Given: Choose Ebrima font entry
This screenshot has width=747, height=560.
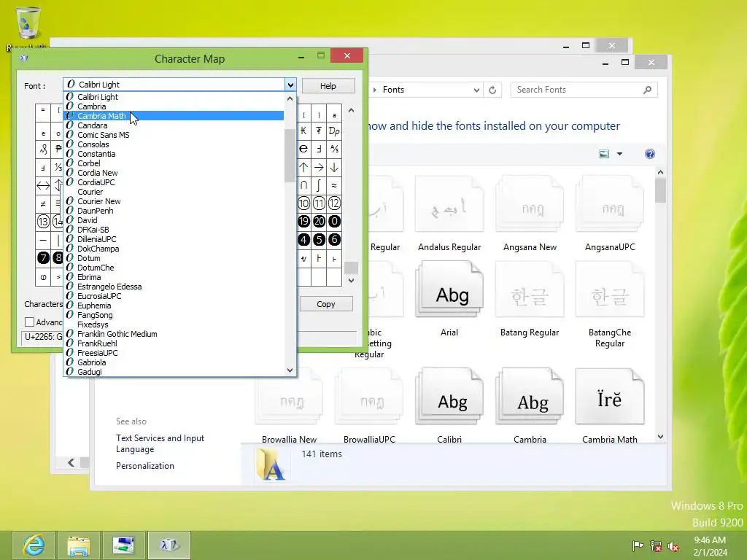Looking at the screenshot, I should pos(174,277).
